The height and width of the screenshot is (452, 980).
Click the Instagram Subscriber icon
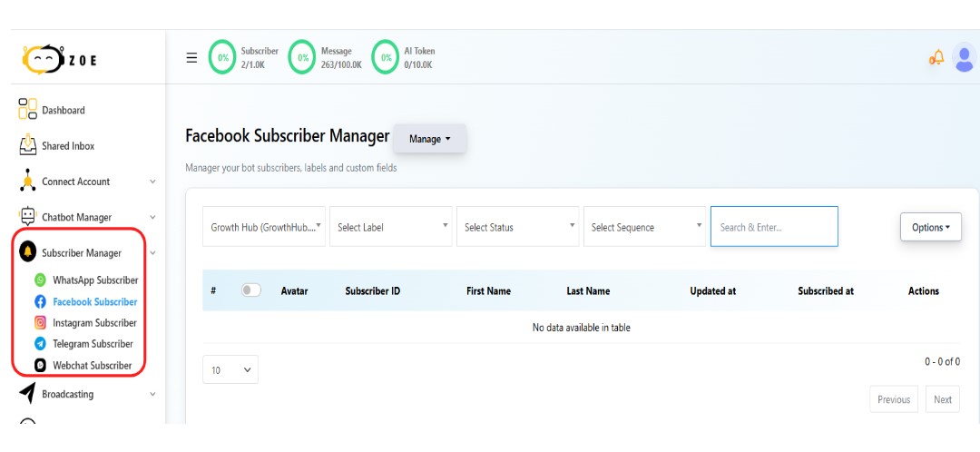(x=40, y=322)
